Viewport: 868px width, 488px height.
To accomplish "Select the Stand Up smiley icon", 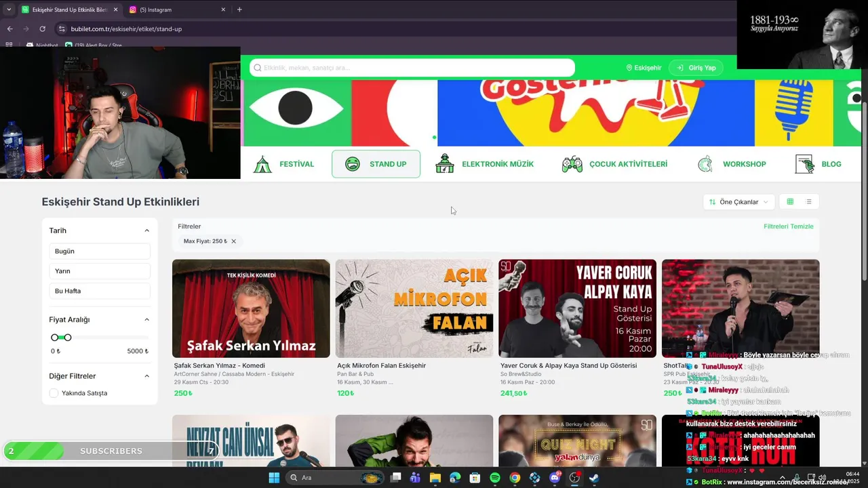I will coord(352,164).
